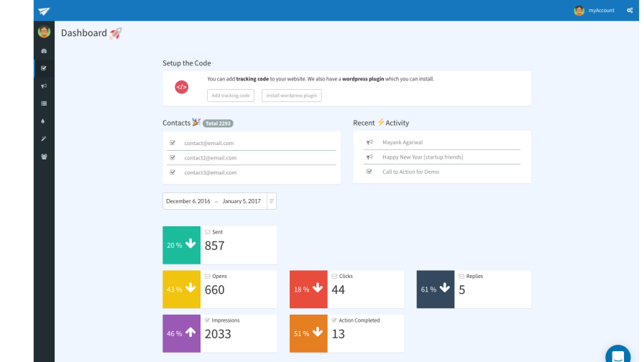
Task: Open Happy New Year [startup friends] activity
Action: [423, 157]
